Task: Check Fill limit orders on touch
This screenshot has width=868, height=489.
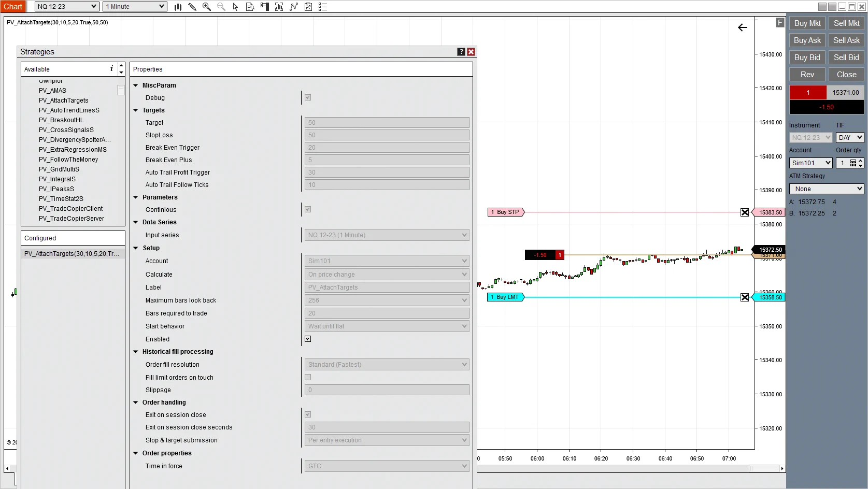Action: 308,377
